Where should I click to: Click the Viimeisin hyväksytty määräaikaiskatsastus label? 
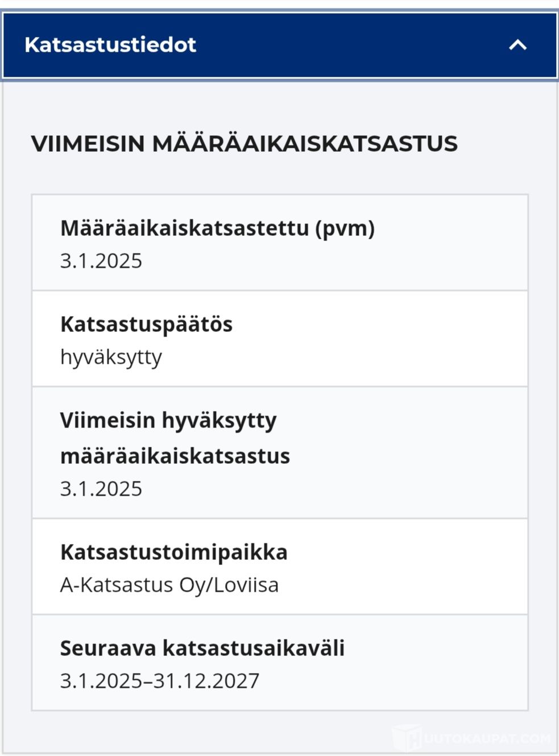pyautogui.click(x=175, y=438)
